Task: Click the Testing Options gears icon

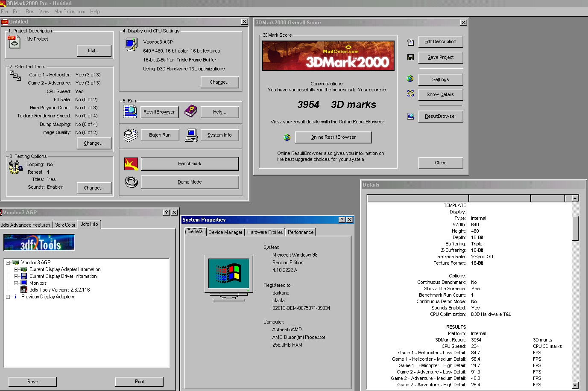Action: [15, 167]
